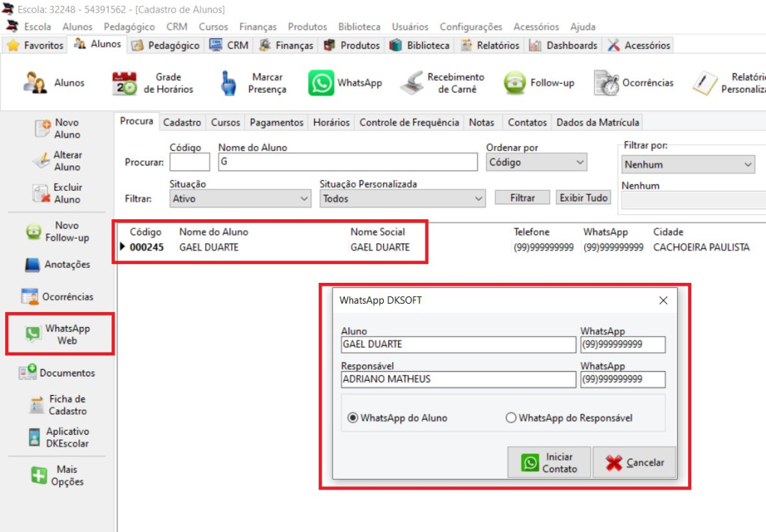
Task: Open the Cadastro tab
Action: coord(182,123)
